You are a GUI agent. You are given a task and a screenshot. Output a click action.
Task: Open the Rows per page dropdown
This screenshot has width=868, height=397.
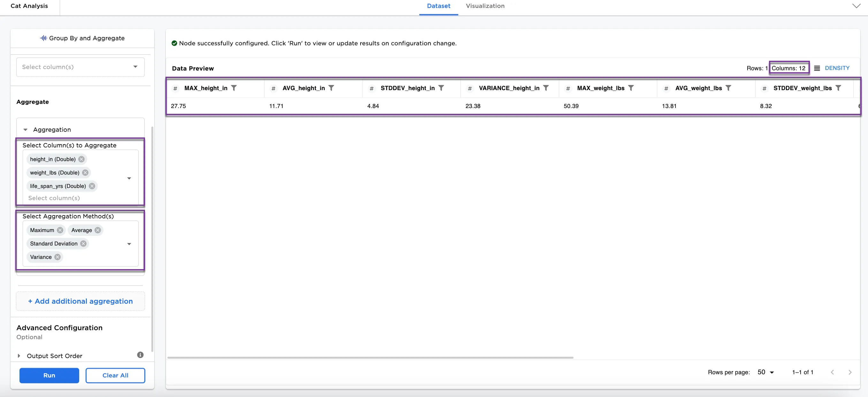click(765, 372)
